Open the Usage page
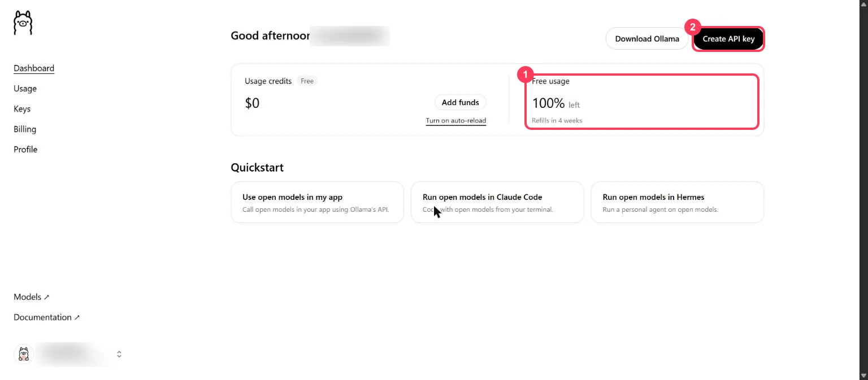This screenshot has height=380, width=868. point(25,89)
